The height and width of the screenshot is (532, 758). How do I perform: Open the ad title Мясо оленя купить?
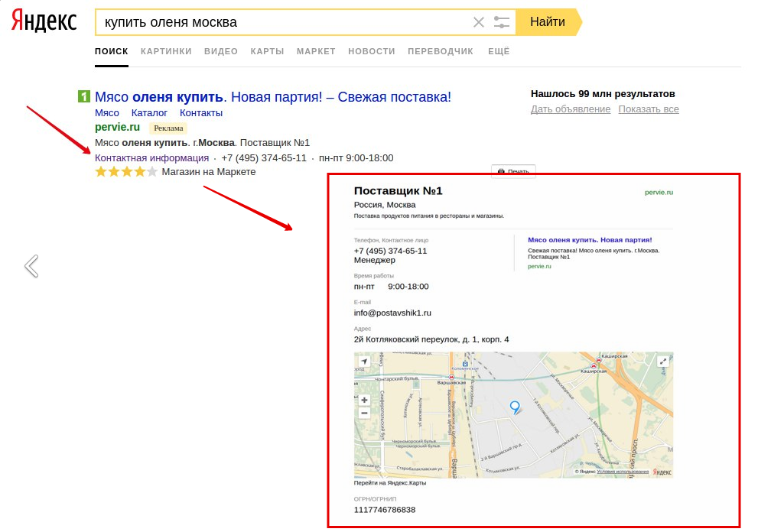click(x=272, y=96)
